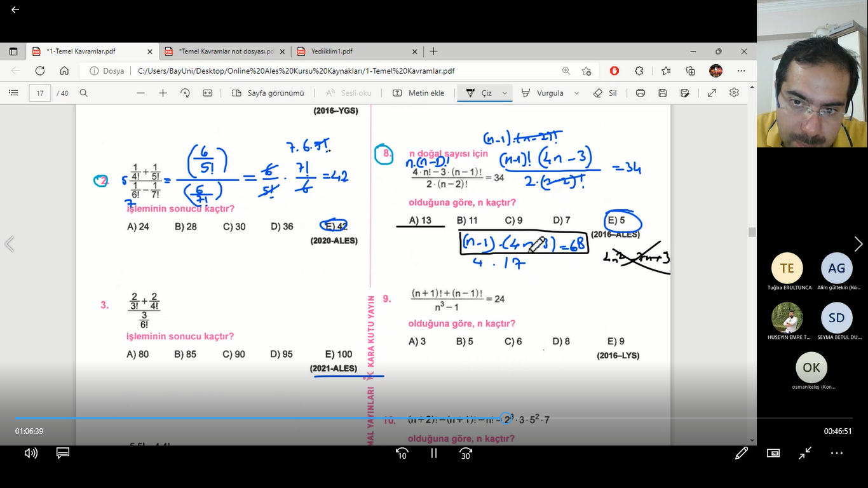Skip back 10 seconds
Viewport: 868px width, 488px height.
pyautogui.click(x=402, y=453)
